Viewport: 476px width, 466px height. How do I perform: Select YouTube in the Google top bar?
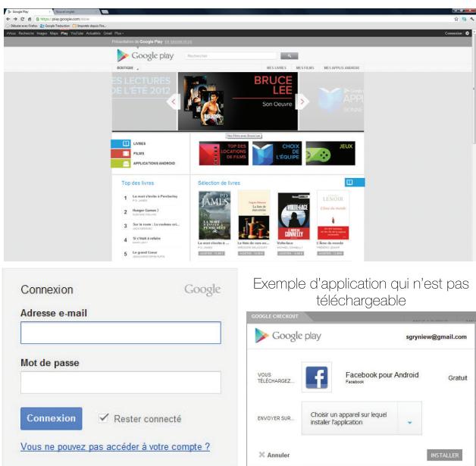[x=77, y=33]
